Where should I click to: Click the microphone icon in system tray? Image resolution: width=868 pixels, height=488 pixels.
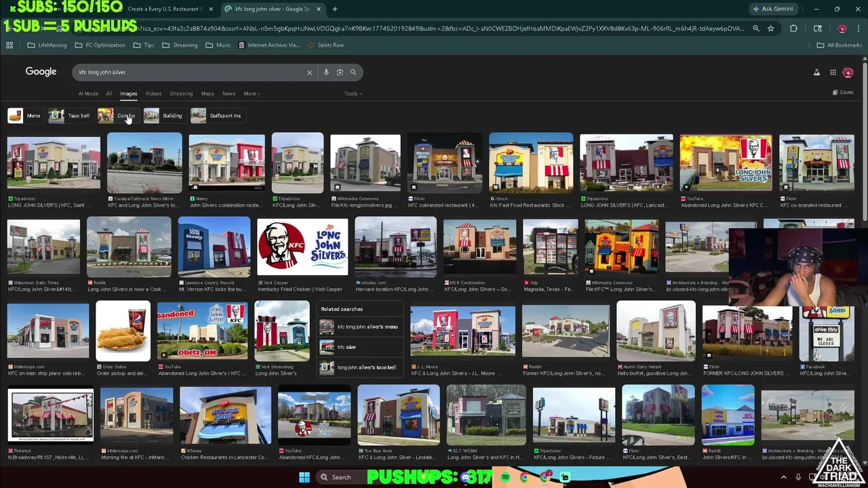tap(798, 477)
